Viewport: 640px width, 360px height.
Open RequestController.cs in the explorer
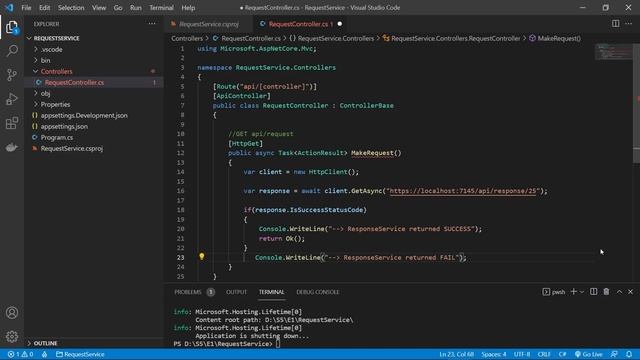[74, 82]
